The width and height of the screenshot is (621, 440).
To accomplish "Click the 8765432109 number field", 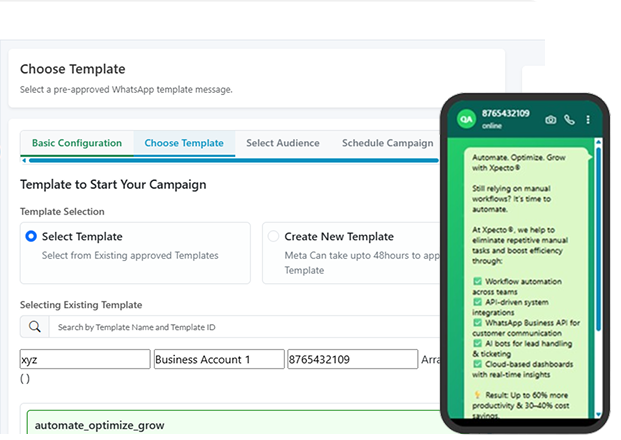I will (x=351, y=360).
